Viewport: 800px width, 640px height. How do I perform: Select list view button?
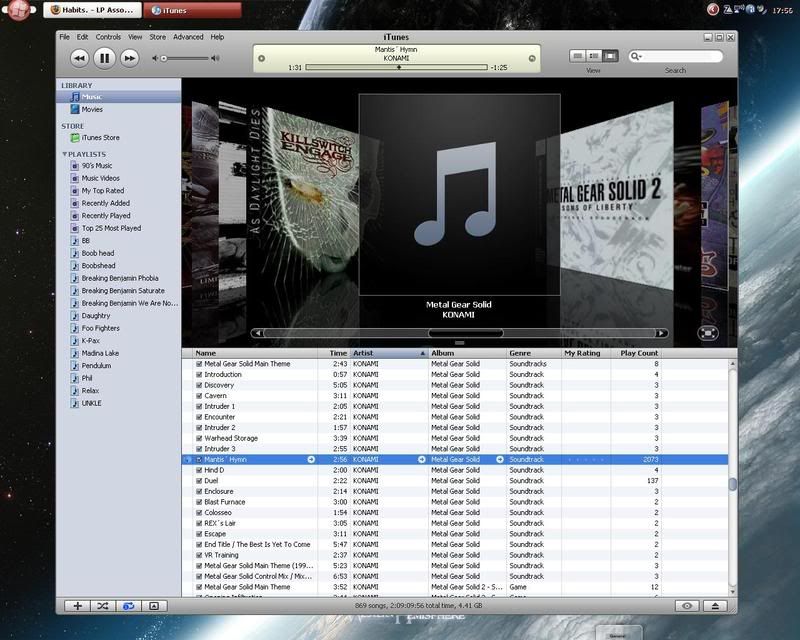point(578,56)
